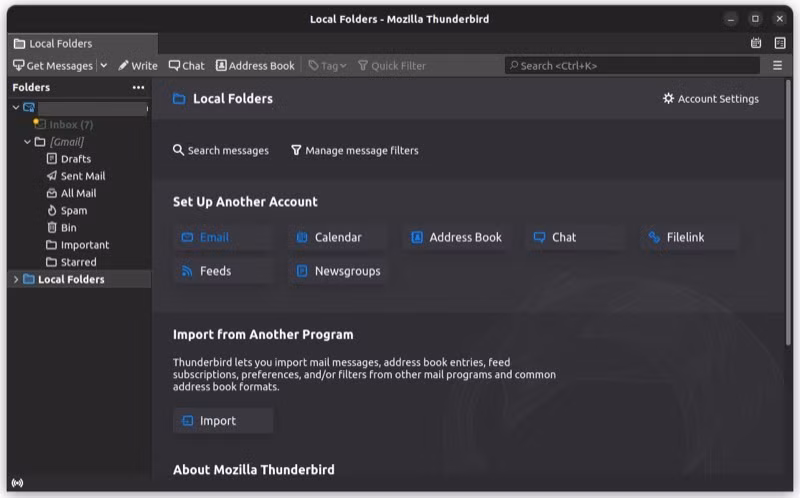This screenshot has height=498, width=800.
Task: Set up a Chat account
Action: coord(576,237)
